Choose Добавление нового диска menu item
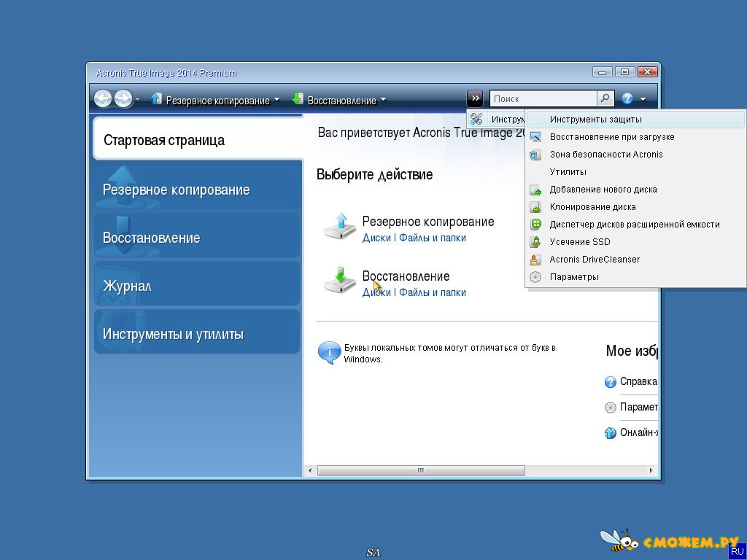 tap(635, 190)
